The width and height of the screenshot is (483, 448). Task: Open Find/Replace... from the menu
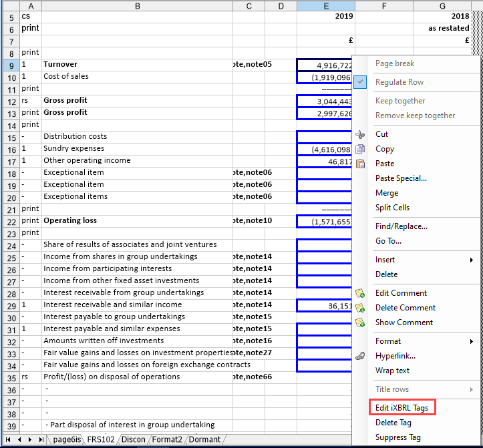(x=401, y=226)
